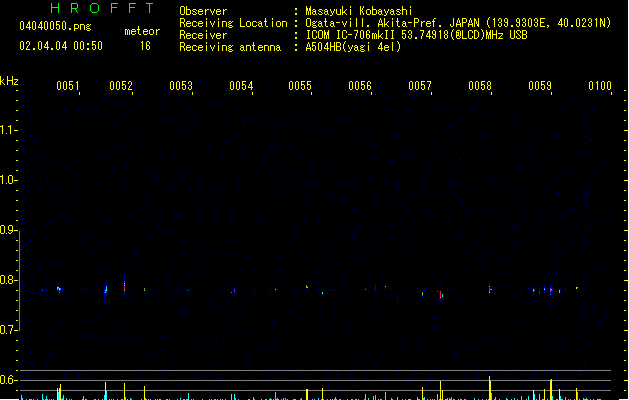629x400 pixels.
Task: Click time marker 0056
Action: pos(360,86)
